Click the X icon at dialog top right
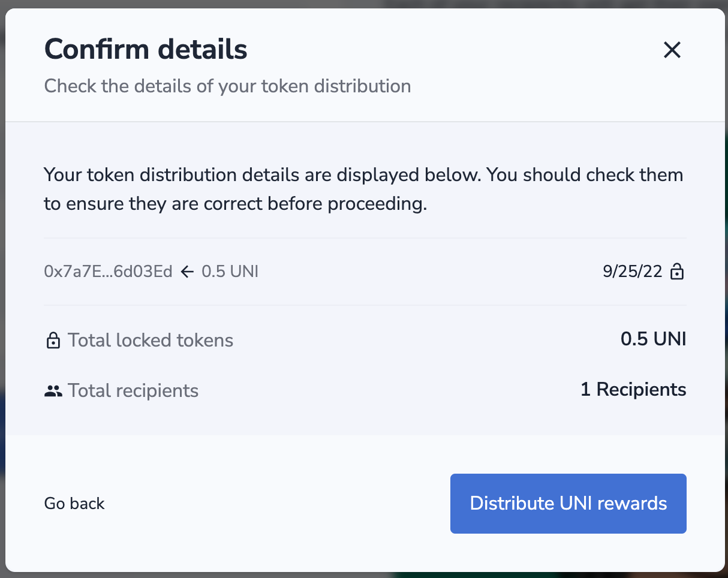Screen dimensions: 728x578 [x=672, y=50]
